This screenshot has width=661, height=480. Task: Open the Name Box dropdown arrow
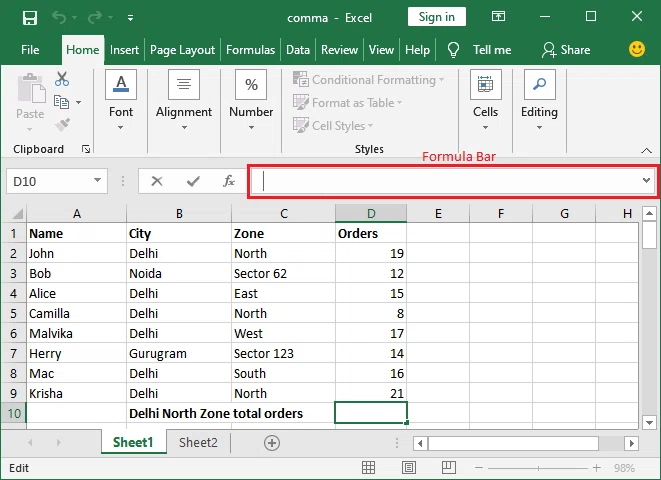point(97,180)
